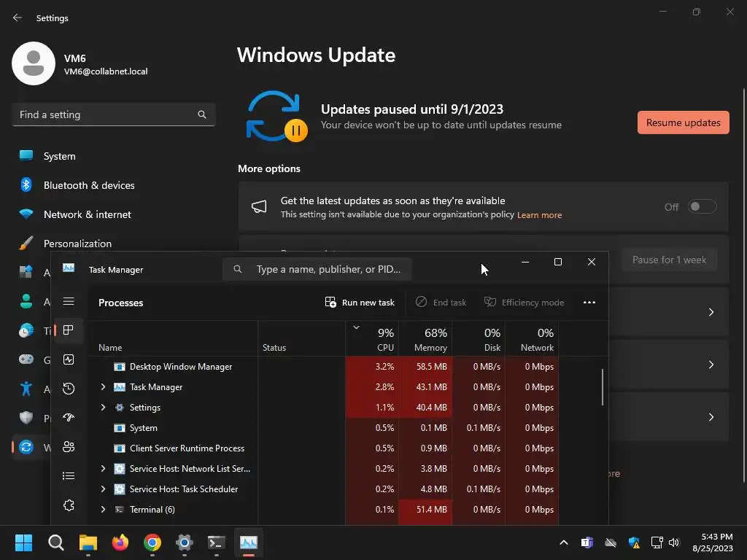The height and width of the screenshot is (560, 747).
Task: Open Users page icon in Task Manager
Action: coord(69,447)
